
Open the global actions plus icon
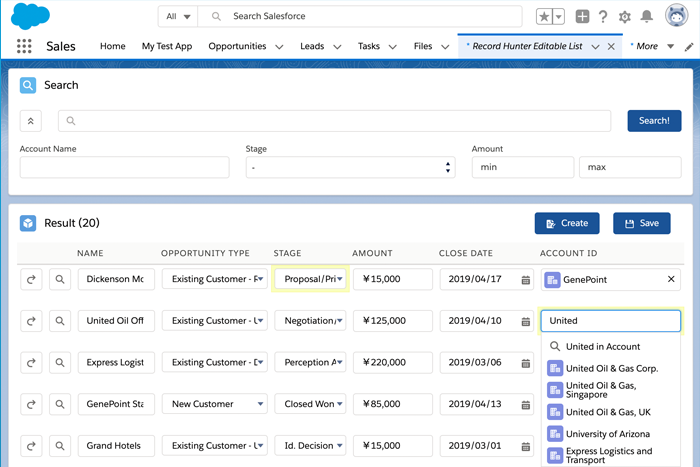[x=582, y=17]
